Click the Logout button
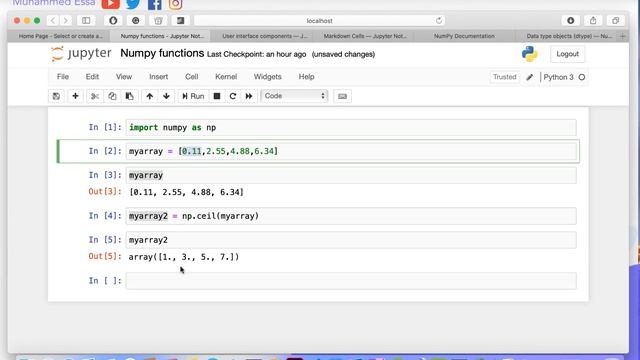This screenshot has height=360, width=640. (x=567, y=54)
